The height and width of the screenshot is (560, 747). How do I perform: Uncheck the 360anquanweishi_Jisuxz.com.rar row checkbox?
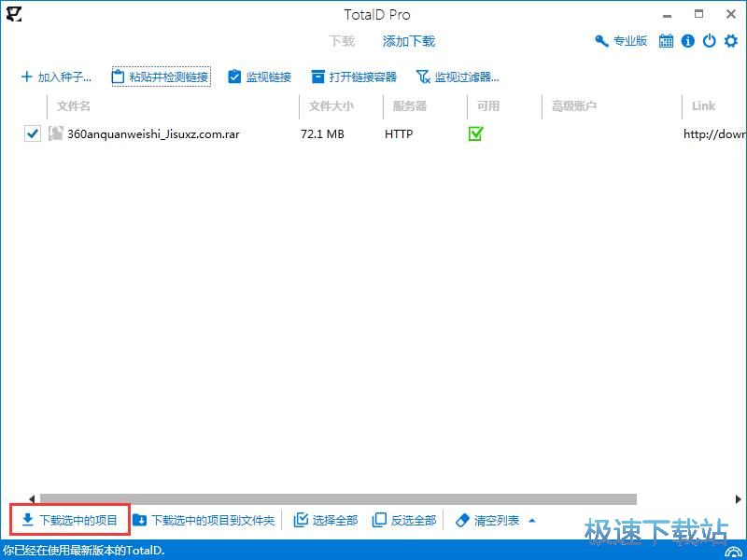click(x=33, y=133)
